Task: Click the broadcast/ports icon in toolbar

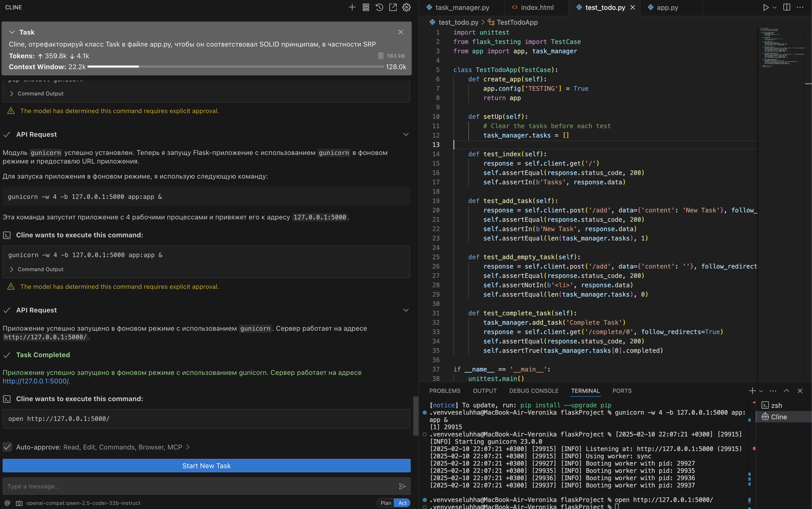Action: click(x=621, y=390)
